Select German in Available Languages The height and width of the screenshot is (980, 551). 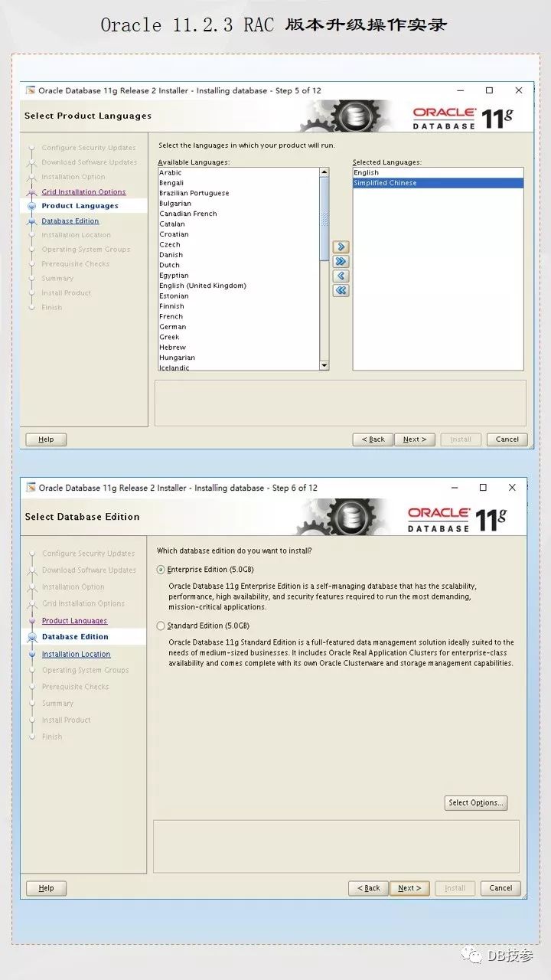(173, 327)
